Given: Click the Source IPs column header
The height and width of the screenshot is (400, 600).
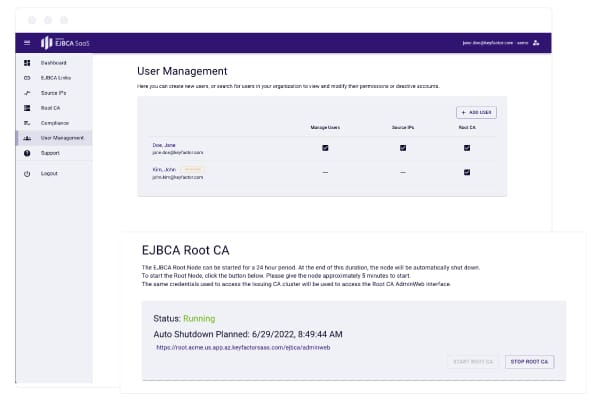Looking at the screenshot, I should tap(403, 127).
